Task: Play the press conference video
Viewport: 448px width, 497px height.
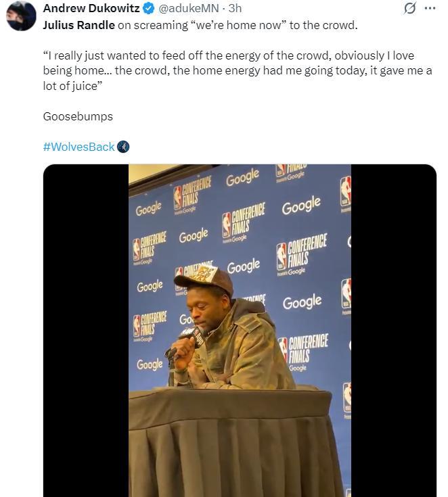Action: (x=240, y=331)
